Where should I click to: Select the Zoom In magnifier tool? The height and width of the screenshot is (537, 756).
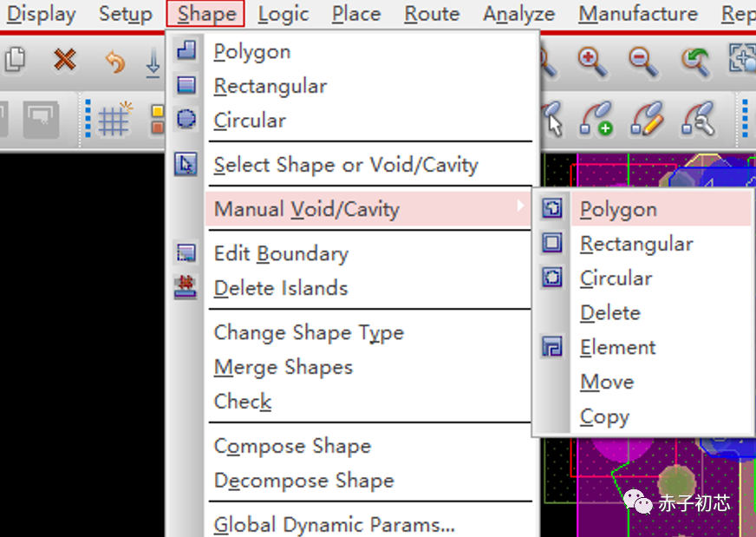[588, 59]
